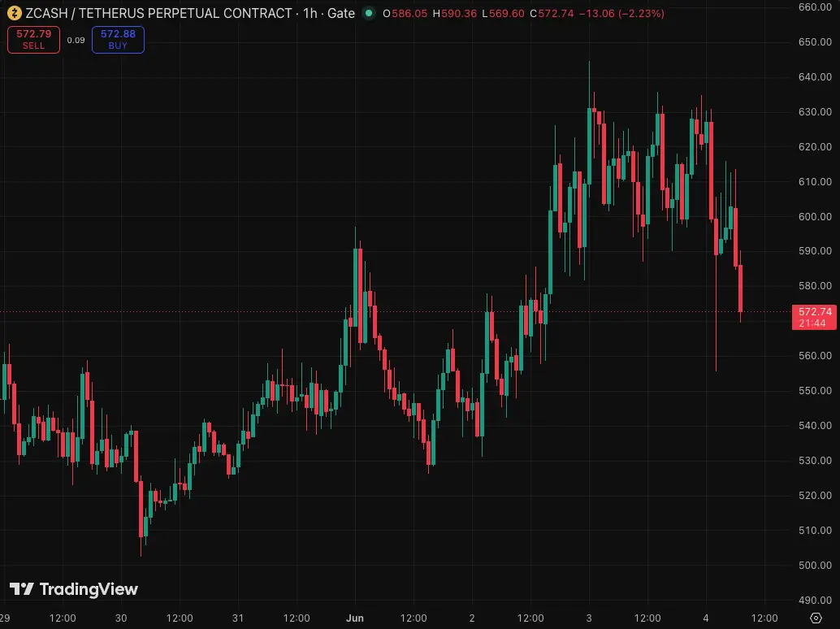Viewport: 840px width, 629px height.
Task: Click the 640.00 price axis label
Action: click(x=815, y=76)
